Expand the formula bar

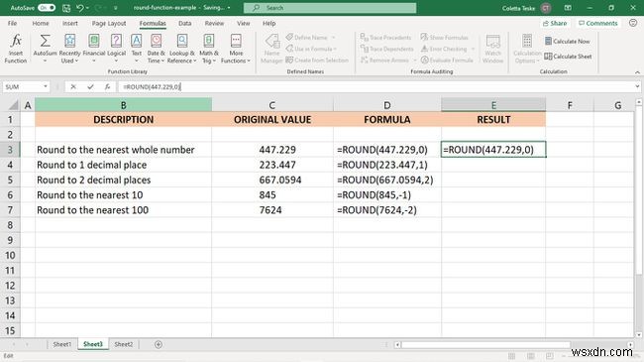point(637,87)
